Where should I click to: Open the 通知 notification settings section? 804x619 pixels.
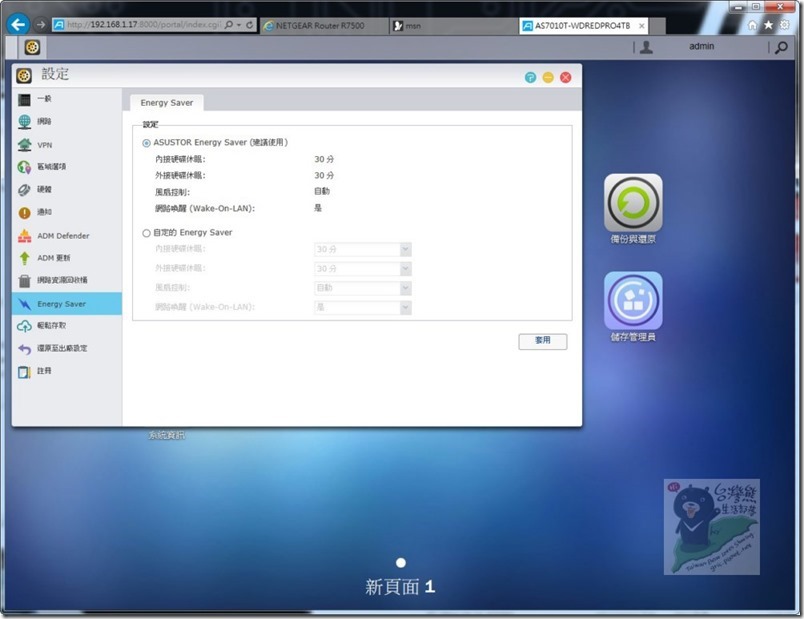pyautogui.click(x=67, y=212)
